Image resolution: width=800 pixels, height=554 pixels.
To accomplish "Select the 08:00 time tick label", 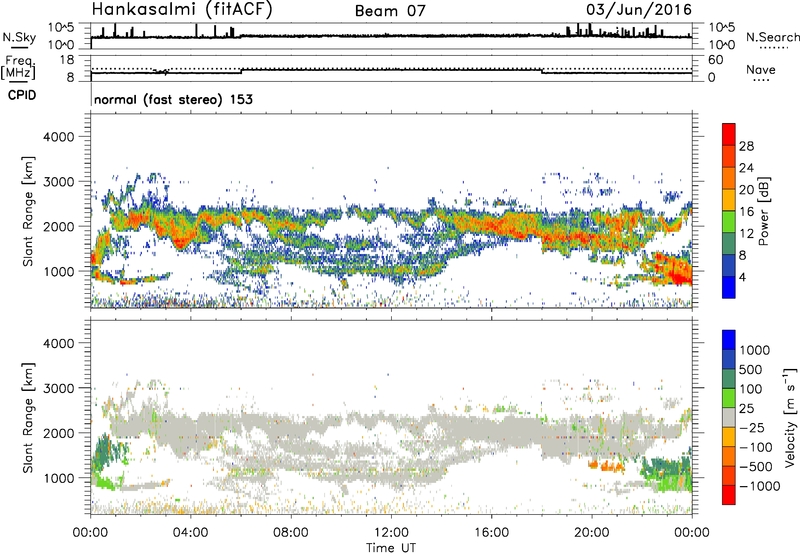I will coord(291,533).
